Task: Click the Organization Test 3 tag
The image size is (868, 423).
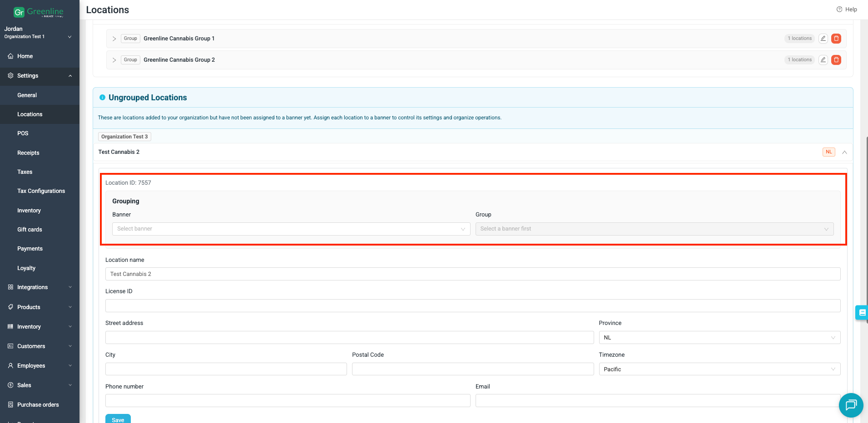Action: [124, 137]
